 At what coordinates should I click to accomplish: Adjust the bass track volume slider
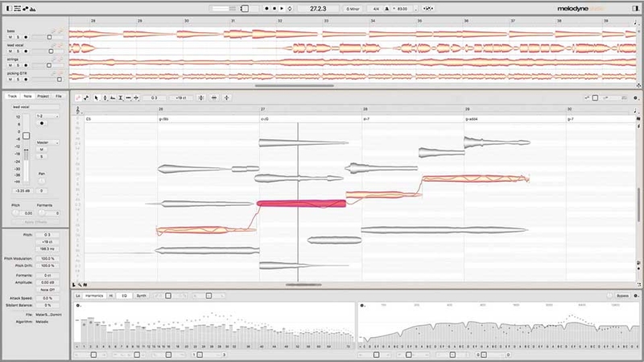coord(47,37)
